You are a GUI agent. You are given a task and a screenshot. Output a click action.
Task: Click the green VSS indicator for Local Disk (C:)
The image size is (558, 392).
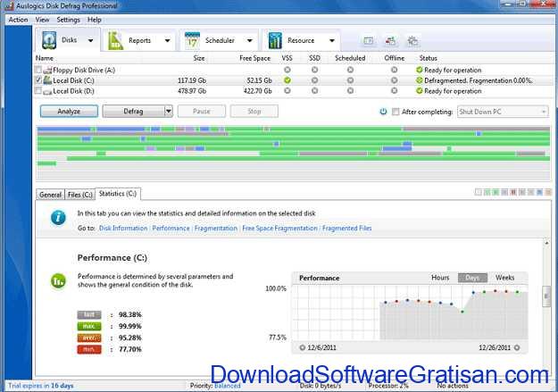click(x=287, y=80)
